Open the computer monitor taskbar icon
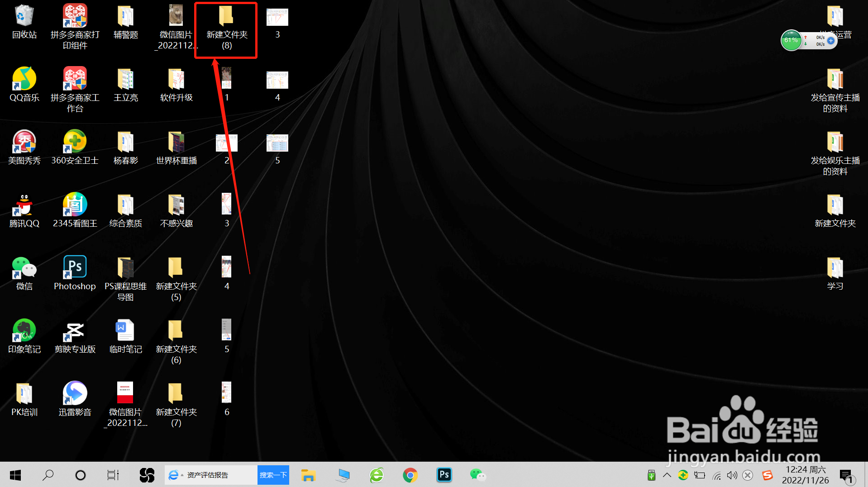Screen dimensions: 868x487 (x=343, y=475)
